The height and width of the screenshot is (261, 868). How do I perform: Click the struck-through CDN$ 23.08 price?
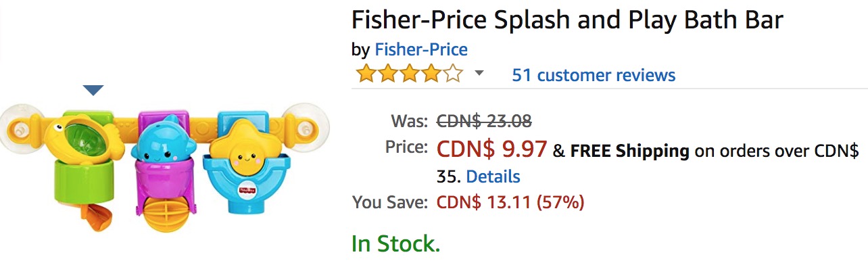pos(485,121)
